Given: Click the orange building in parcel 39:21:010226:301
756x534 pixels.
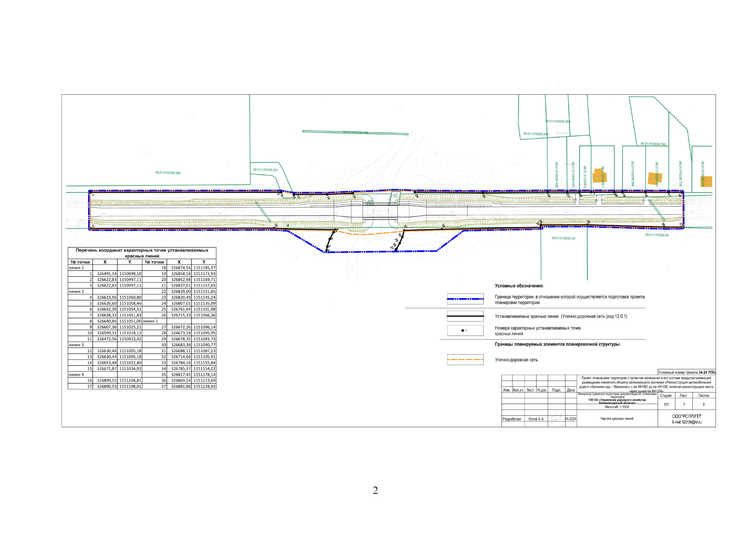Looking at the screenshot, I should tap(654, 178).
